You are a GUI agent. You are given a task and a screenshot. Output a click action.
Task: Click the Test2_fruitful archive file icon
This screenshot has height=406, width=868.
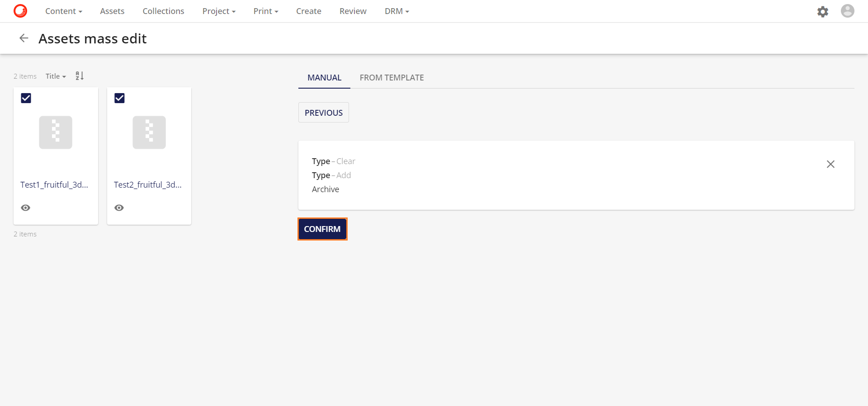click(149, 132)
